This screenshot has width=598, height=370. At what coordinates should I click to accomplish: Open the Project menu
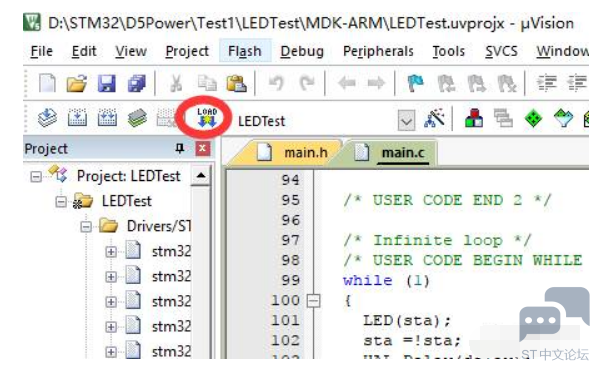(x=187, y=51)
